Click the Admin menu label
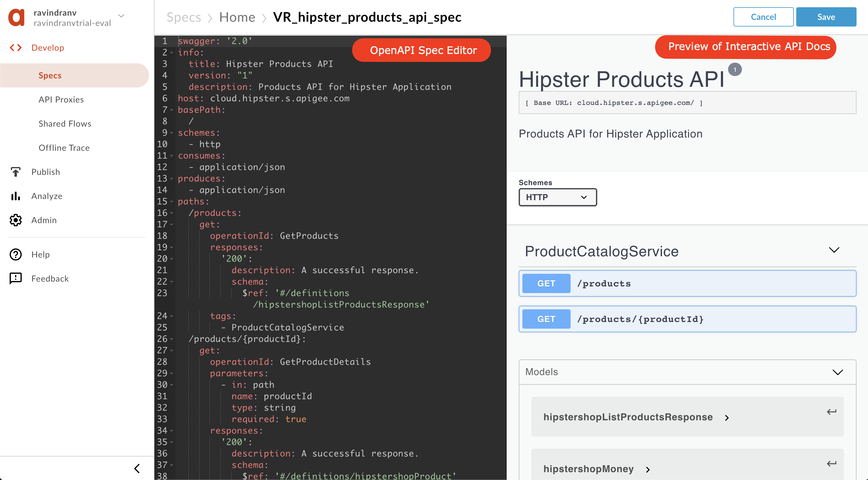Viewport: 868px width, 480px height. [44, 220]
